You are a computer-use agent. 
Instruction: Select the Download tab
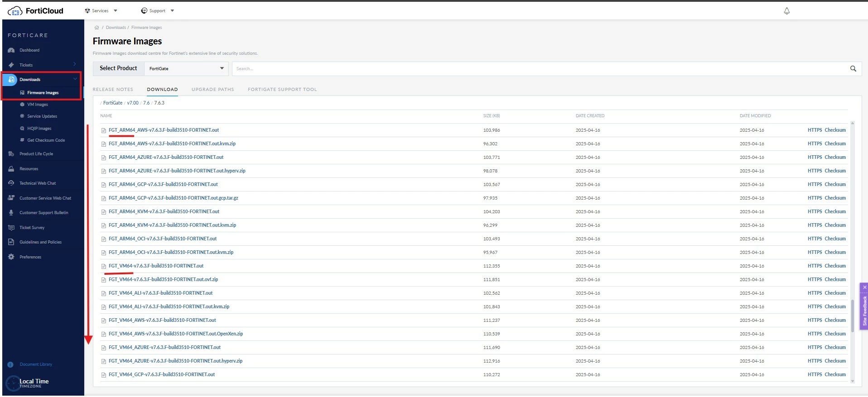(x=162, y=90)
